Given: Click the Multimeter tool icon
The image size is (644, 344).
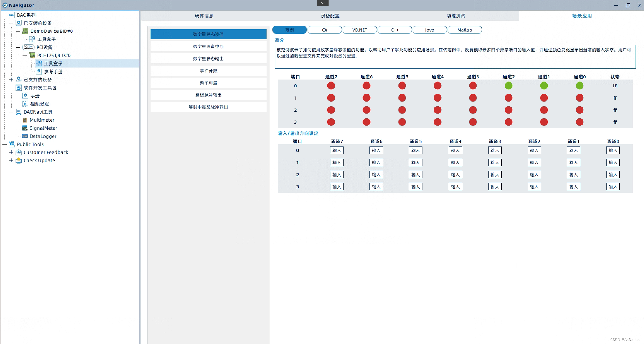Looking at the screenshot, I should (25, 120).
